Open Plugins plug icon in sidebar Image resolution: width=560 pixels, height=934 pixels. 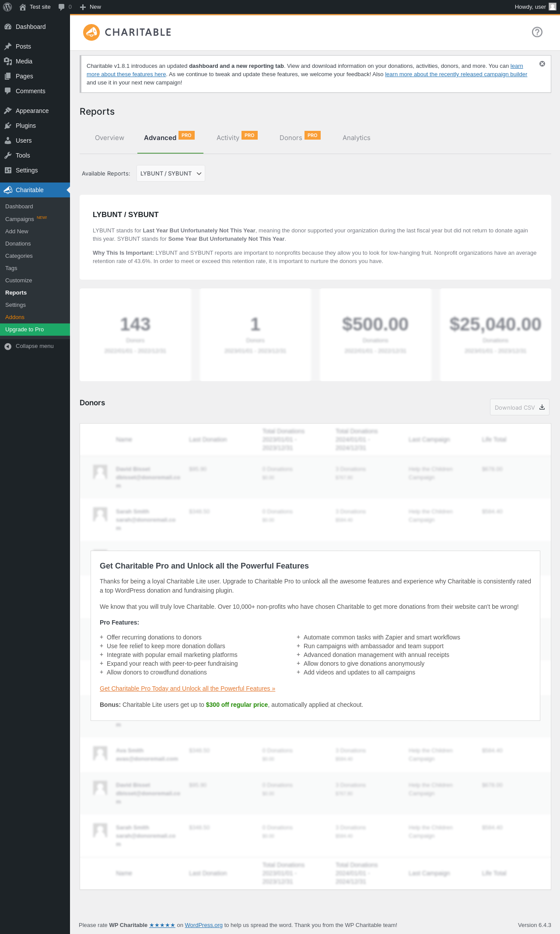[x=8, y=126]
